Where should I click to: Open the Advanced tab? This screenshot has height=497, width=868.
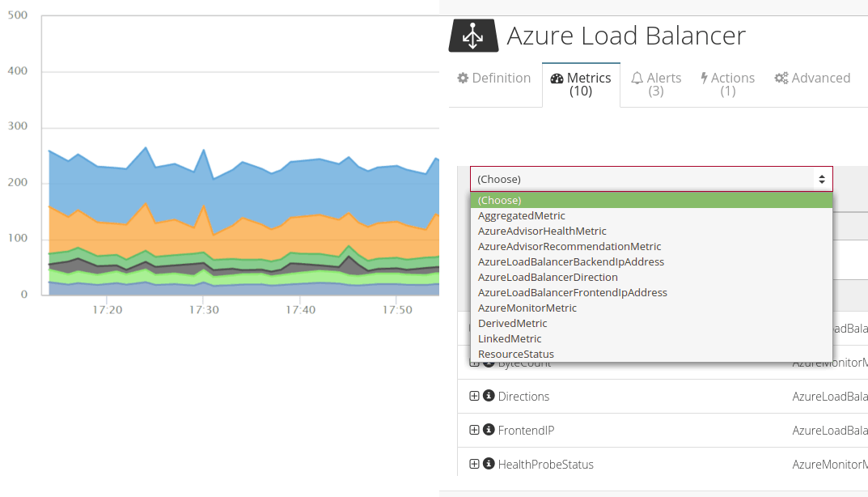(812, 79)
